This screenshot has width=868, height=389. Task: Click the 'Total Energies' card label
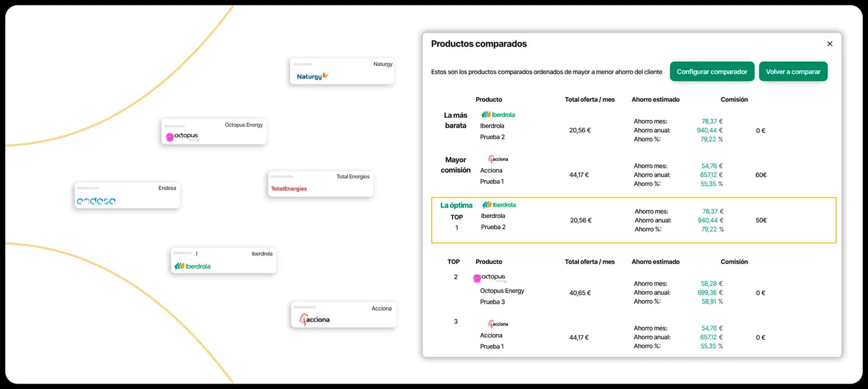pos(353,177)
